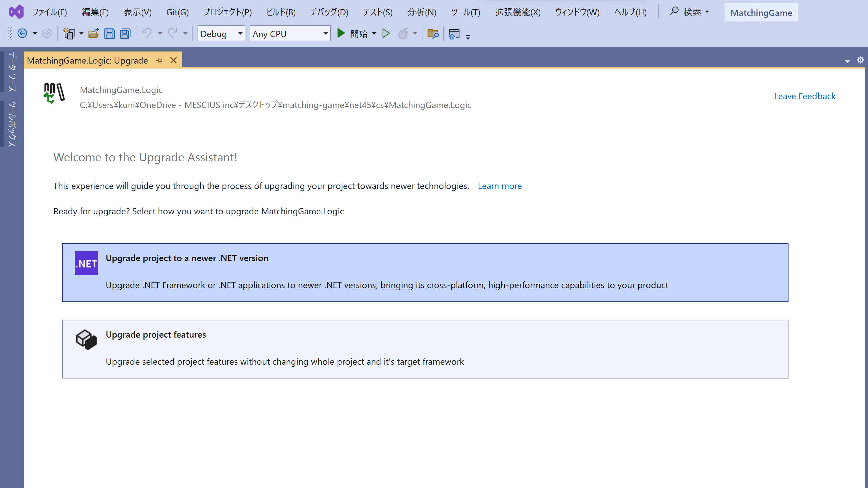
Task: Expand the back navigation history dropdown
Action: (35, 34)
